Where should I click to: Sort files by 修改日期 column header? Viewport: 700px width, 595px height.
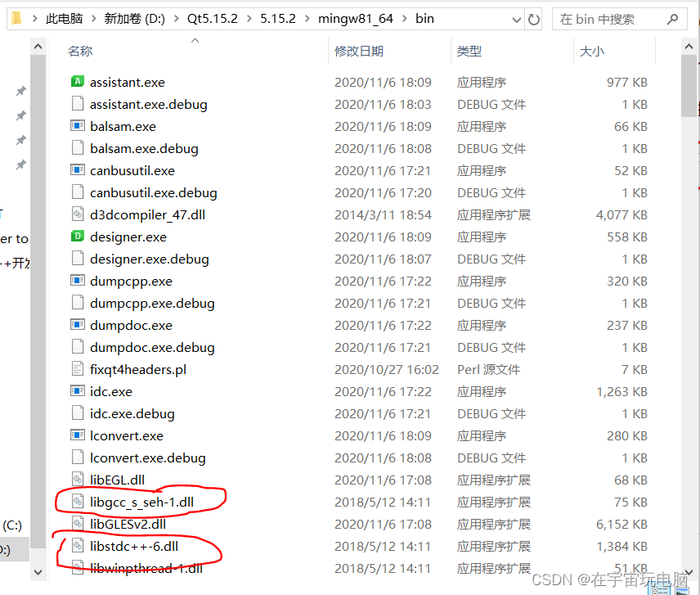coord(360,51)
